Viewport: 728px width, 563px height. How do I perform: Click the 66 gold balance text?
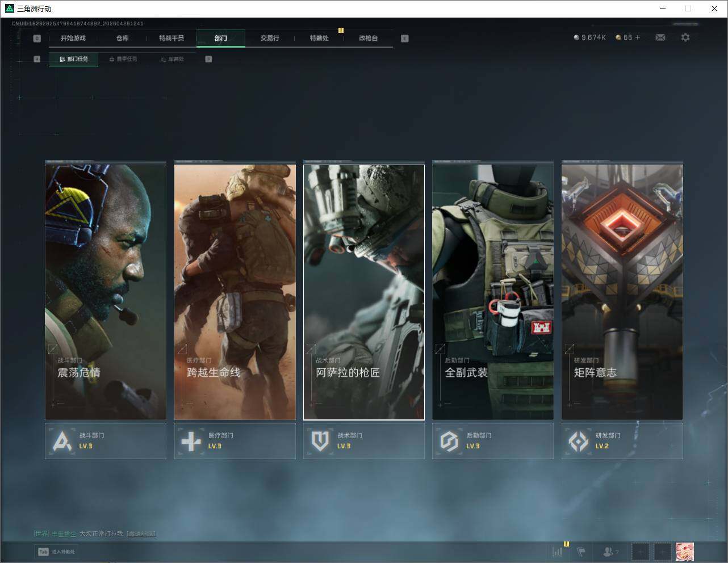[x=627, y=37]
